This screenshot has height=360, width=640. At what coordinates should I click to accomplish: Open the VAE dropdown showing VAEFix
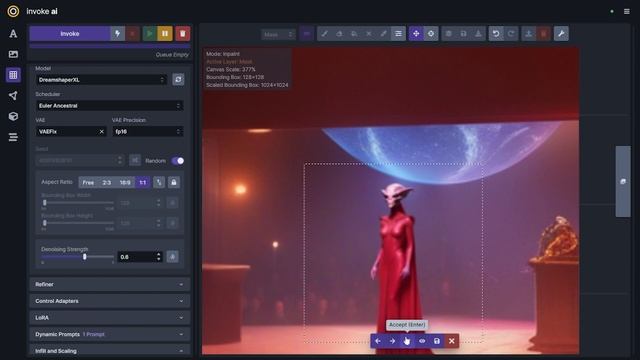71,131
